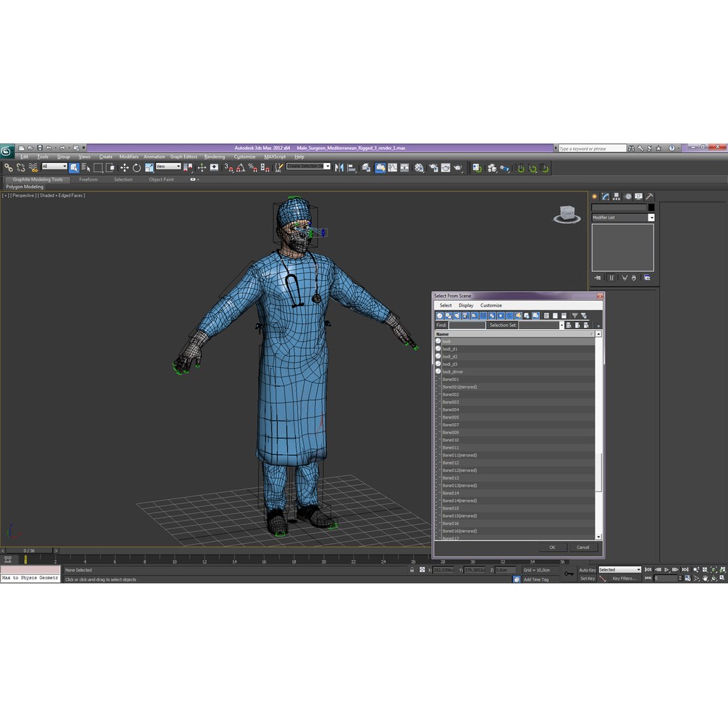Open the Material Editor icon
Screen dimensions: 728x728
(x=419, y=168)
